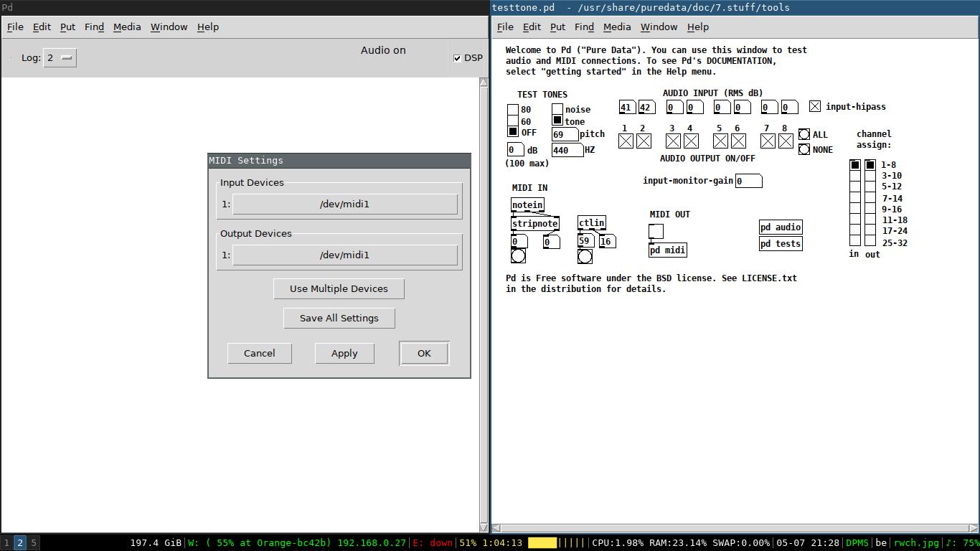
Task: Select noise as the test signal
Action: click(x=557, y=109)
